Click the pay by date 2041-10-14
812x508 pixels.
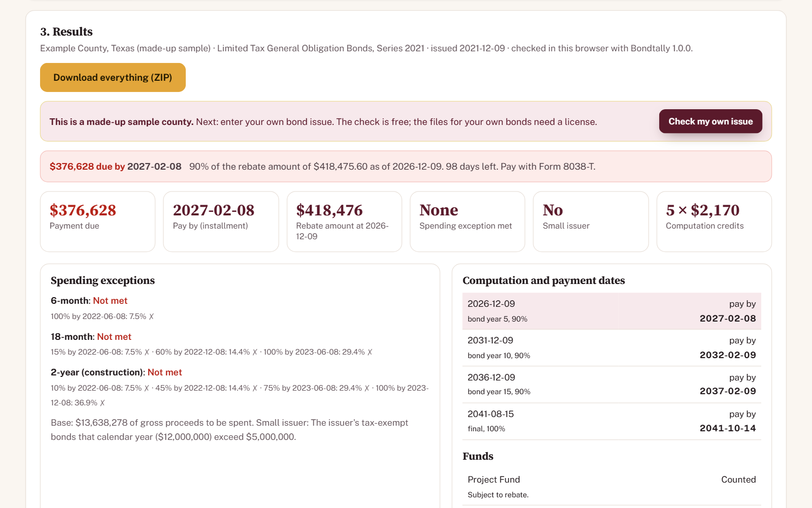(x=728, y=428)
